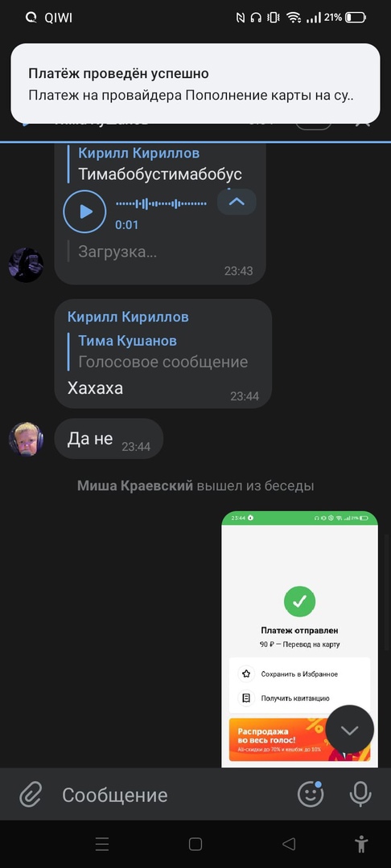This screenshot has width=391, height=868.
Task: Tap the blond child avatar
Action: click(26, 439)
